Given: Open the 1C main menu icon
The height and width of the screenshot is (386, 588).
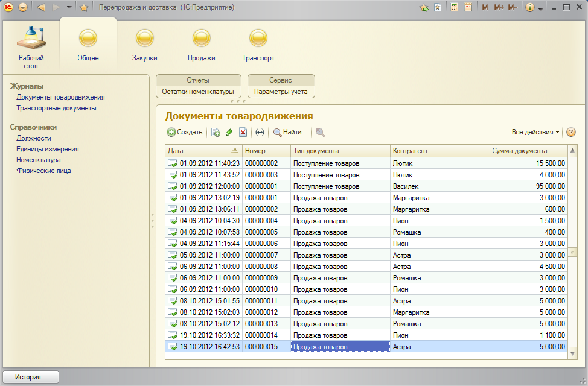Looking at the screenshot, I should point(8,7).
